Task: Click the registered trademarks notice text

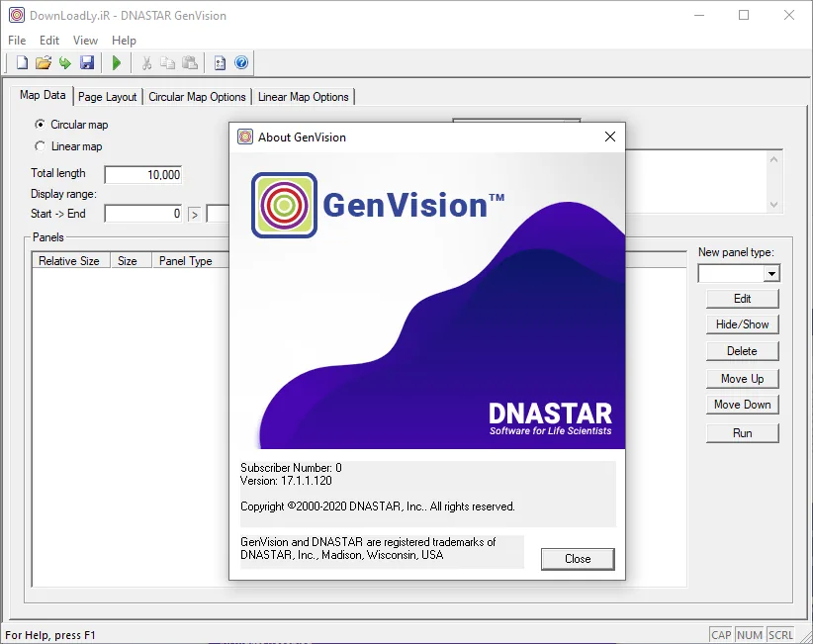Action: (368, 549)
